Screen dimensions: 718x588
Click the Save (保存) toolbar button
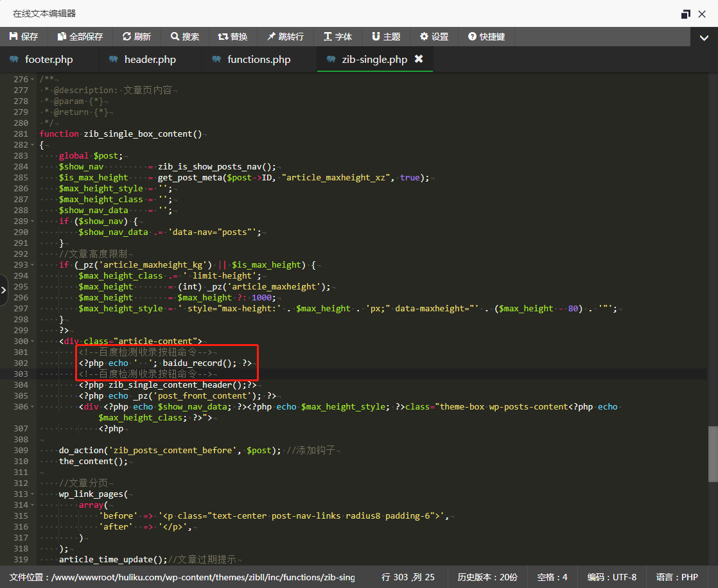point(24,37)
